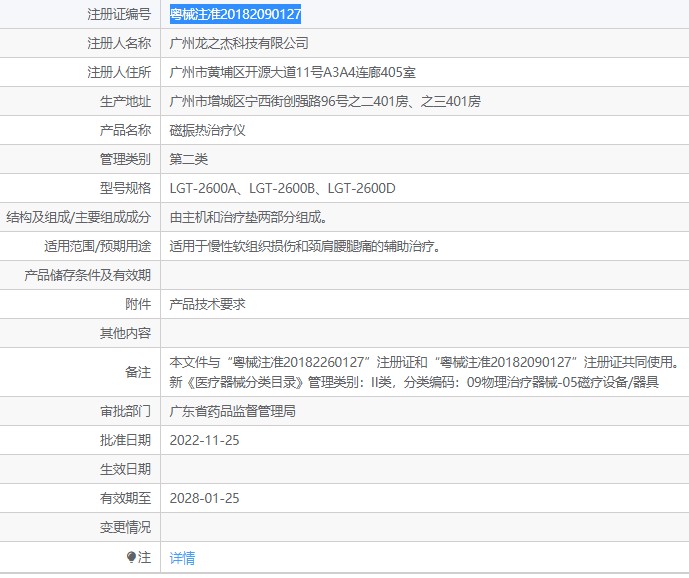Click address 广州市黄埔区开源大道11号A3A4连廊405室
This screenshot has height=578, width=689.
[x=292, y=72]
